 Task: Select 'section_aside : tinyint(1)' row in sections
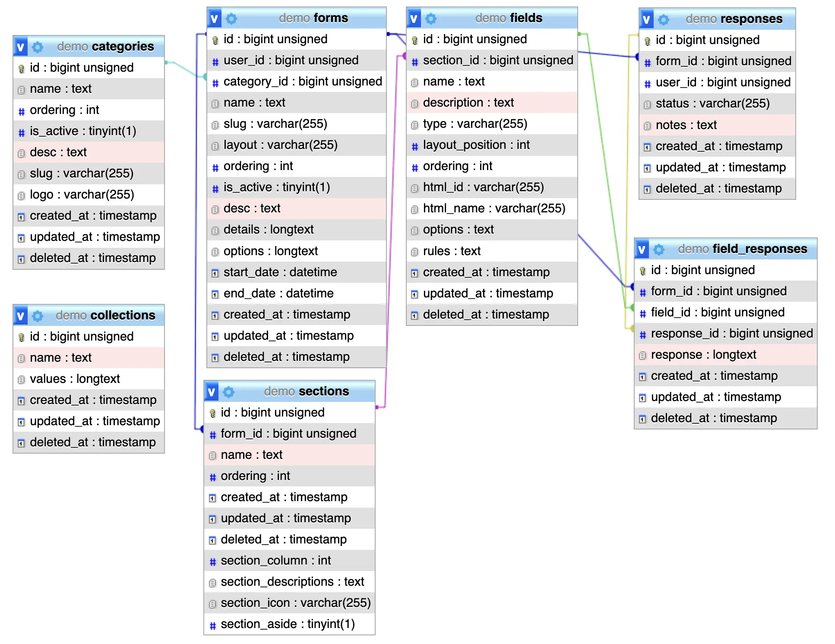(x=290, y=624)
